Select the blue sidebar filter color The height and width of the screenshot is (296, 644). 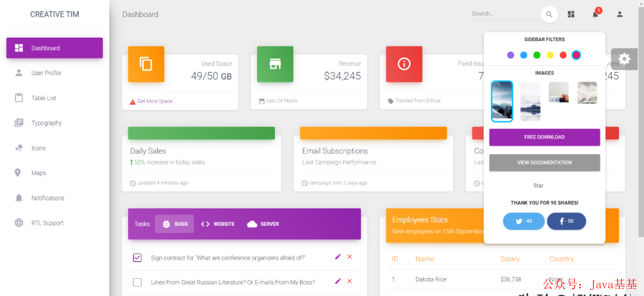[524, 55]
